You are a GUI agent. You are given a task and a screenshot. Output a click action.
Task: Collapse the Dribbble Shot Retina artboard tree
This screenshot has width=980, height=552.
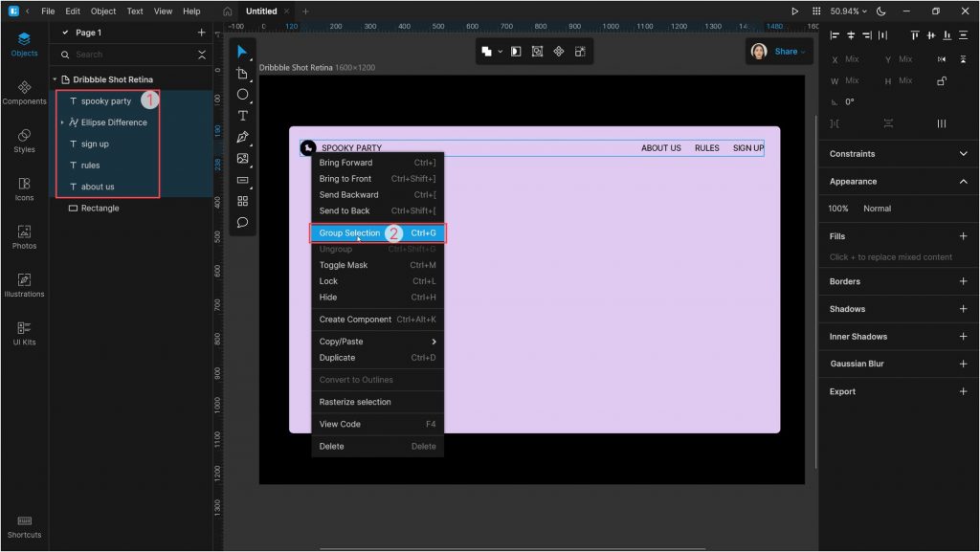pos(55,79)
